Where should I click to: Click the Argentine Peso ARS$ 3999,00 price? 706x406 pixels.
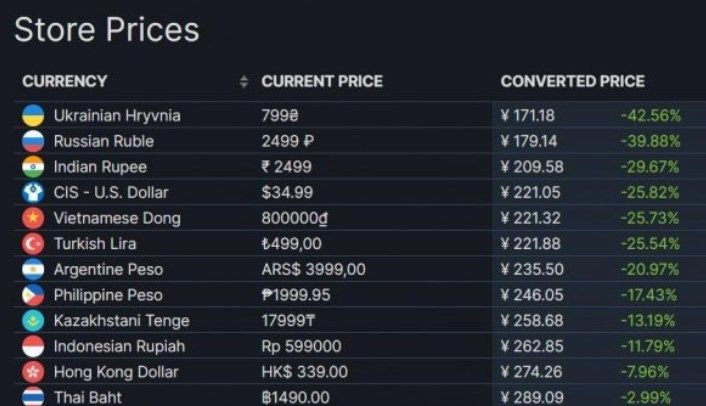(x=313, y=270)
